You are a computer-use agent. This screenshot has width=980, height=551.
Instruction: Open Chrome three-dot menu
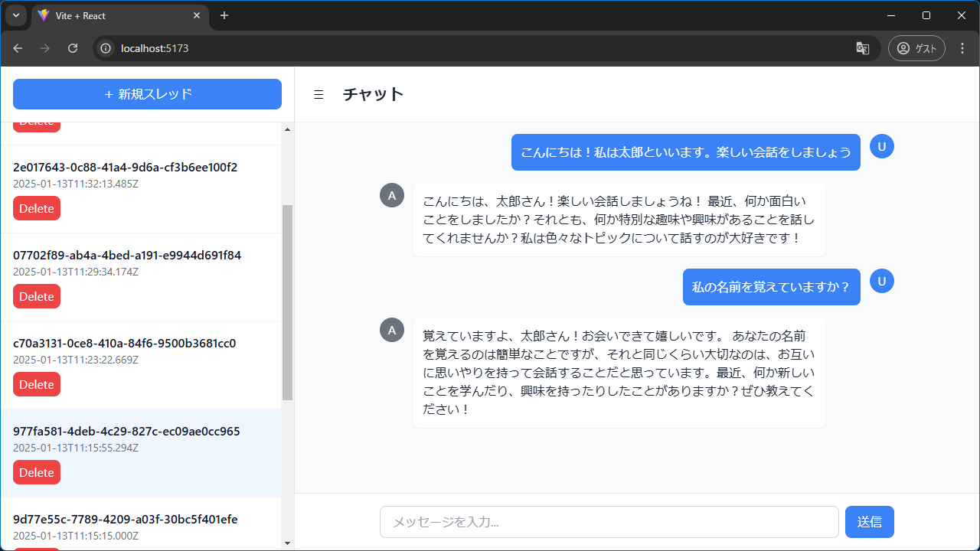click(x=962, y=48)
